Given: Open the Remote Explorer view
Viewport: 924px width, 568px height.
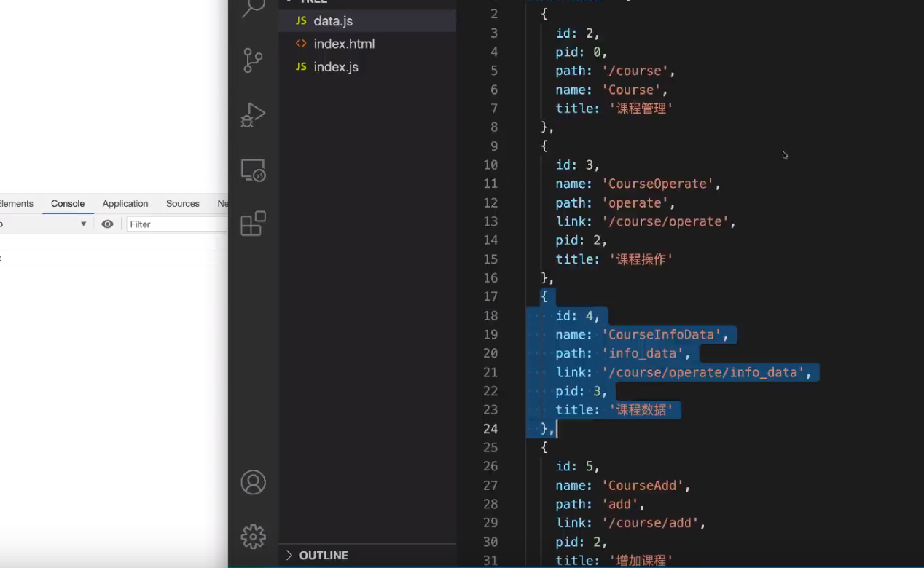Looking at the screenshot, I should [x=253, y=170].
